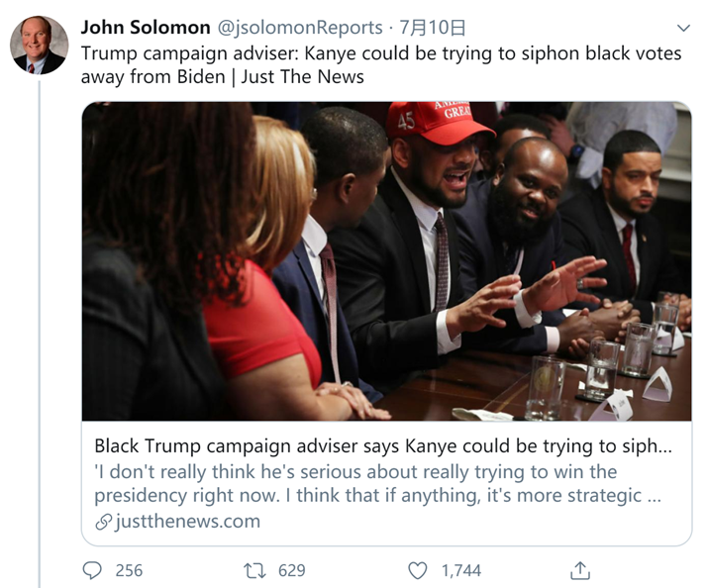Screen dimensions: 707x588
Task: Retweet using the retweet arrows icon
Action: click(x=254, y=571)
